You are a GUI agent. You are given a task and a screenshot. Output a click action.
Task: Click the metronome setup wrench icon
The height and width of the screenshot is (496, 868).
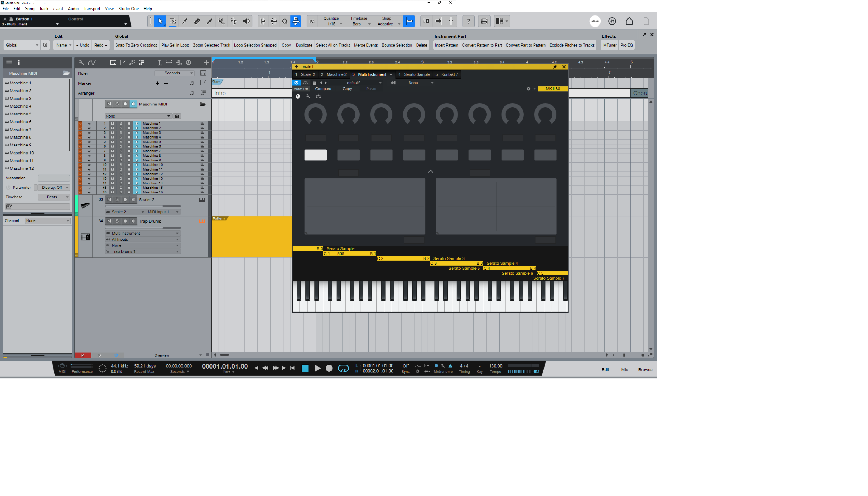[443, 366]
